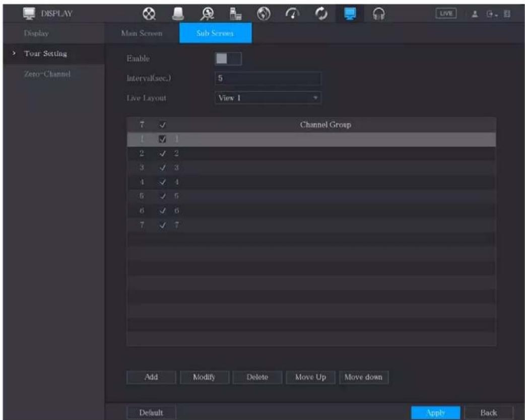Open the headphones audio menu icon
Image resolution: width=525 pixels, height=420 pixels.
379,14
